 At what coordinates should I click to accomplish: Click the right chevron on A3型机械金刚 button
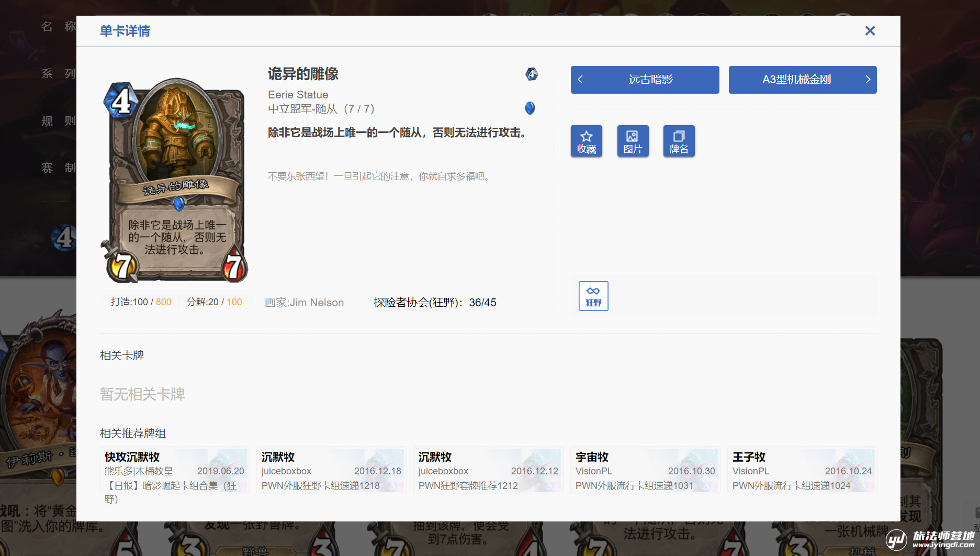[x=868, y=80]
